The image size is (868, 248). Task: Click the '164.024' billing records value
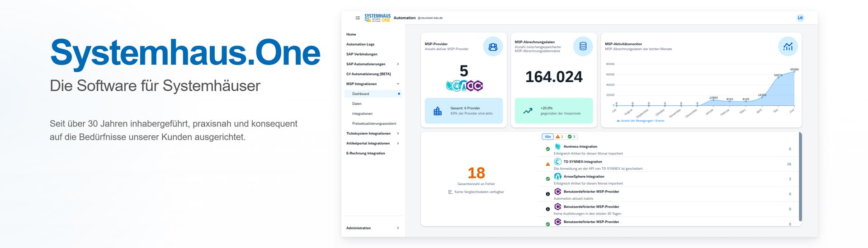click(x=554, y=77)
